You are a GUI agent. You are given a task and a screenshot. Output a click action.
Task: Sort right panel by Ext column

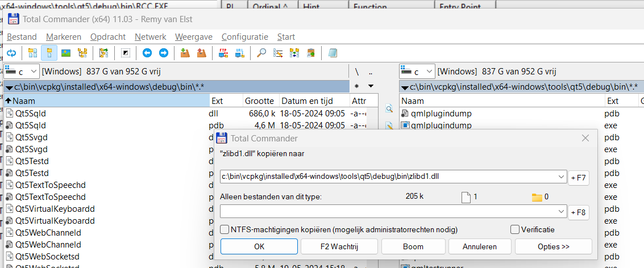621,101
